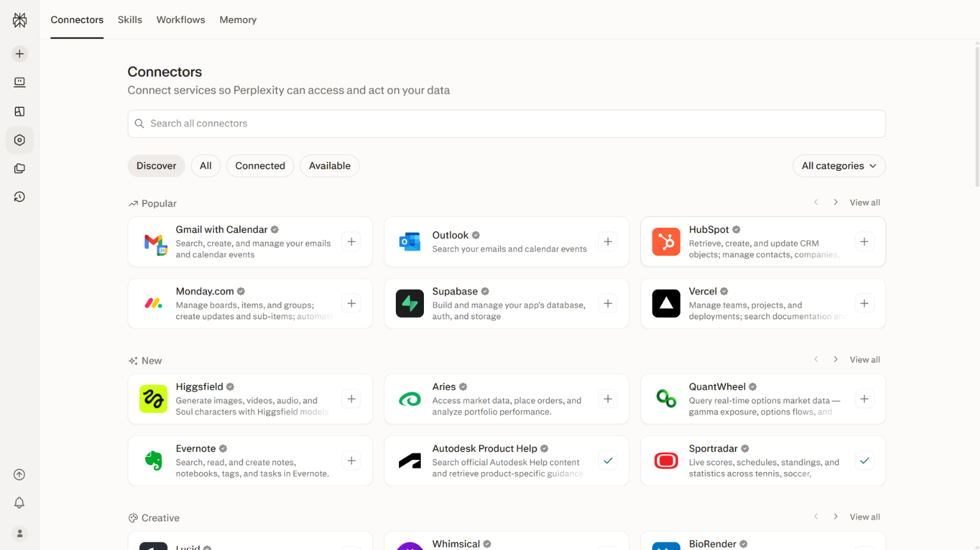
Task: Switch to the Workflows tab
Action: click(x=181, y=20)
